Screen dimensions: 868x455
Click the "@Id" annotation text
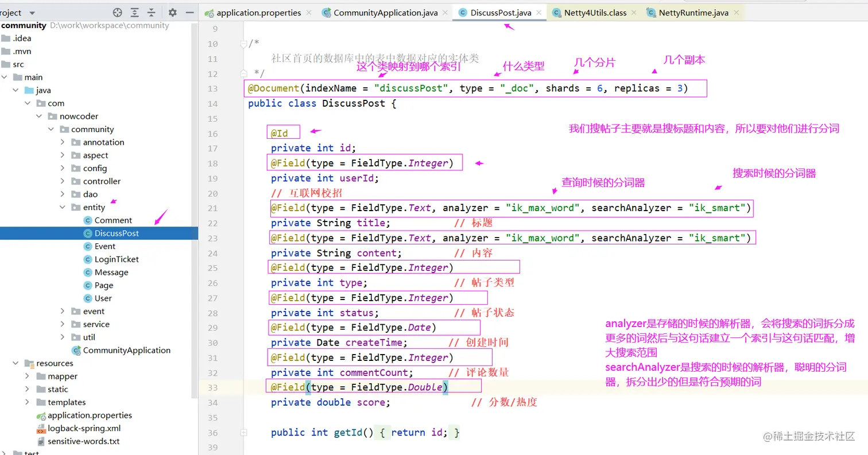(279, 133)
